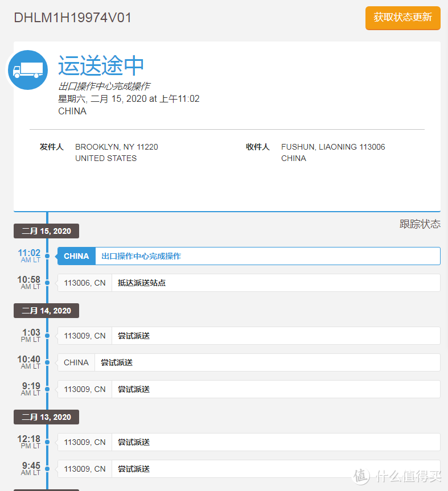This screenshot has width=448, height=491.
Task: Click the 二月 13, 2020 date marker
Action: (x=47, y=417)
